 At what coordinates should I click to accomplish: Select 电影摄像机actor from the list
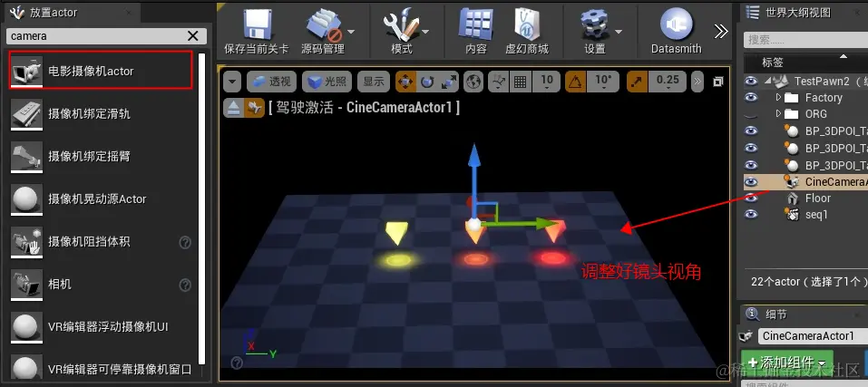[101, 70]
